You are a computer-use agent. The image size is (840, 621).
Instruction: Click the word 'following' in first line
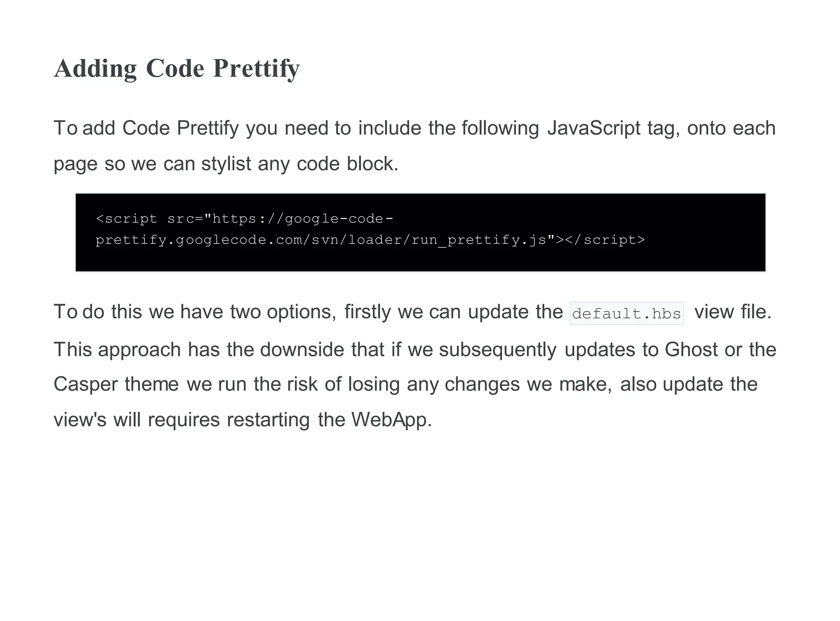(500, 129)
